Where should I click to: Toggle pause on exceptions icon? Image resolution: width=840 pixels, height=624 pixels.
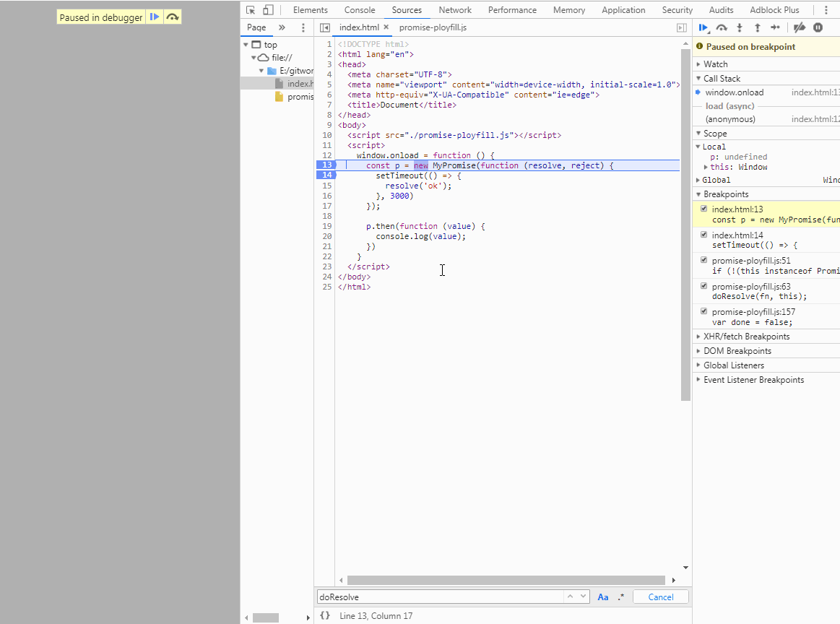click(x=818, y=27)
